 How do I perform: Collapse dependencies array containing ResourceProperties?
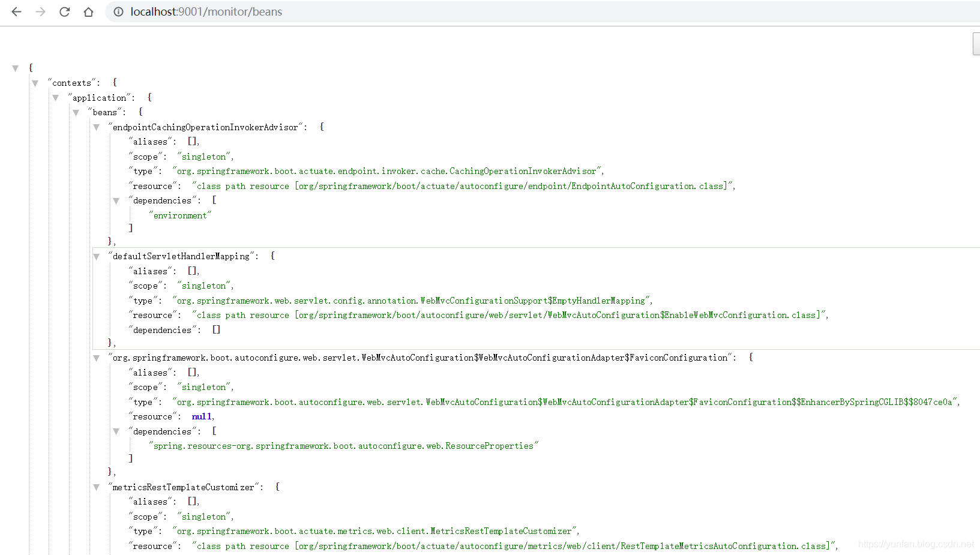(116, 432)
